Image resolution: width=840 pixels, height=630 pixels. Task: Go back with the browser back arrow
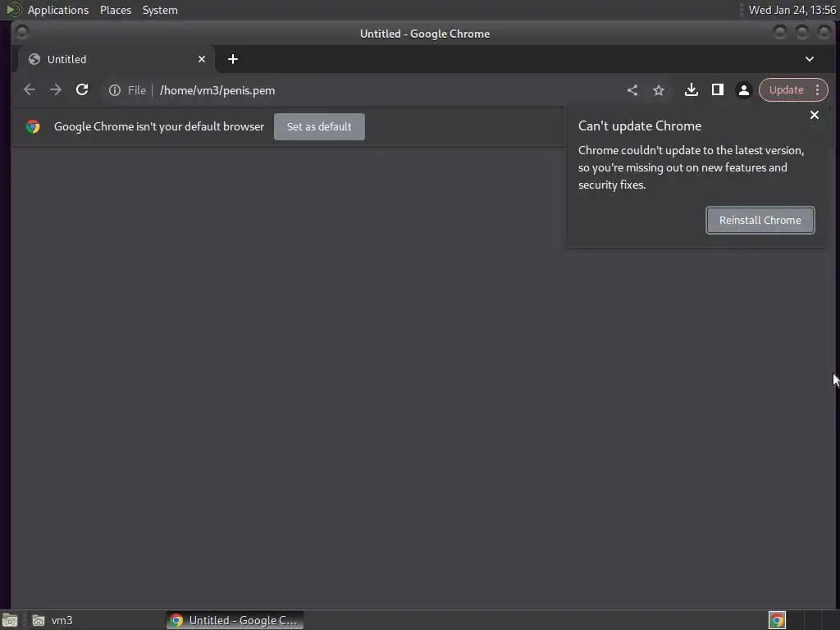click(30, 90)
